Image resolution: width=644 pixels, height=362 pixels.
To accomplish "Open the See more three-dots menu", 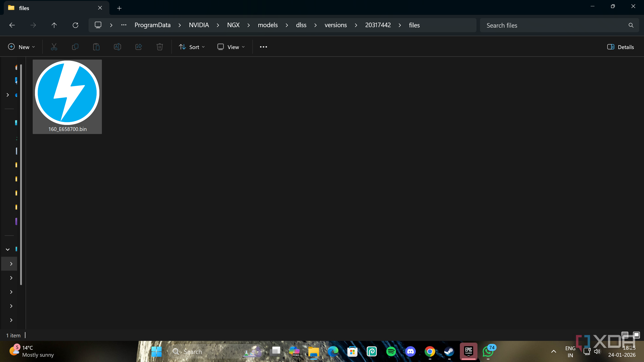I will [263, 47].
